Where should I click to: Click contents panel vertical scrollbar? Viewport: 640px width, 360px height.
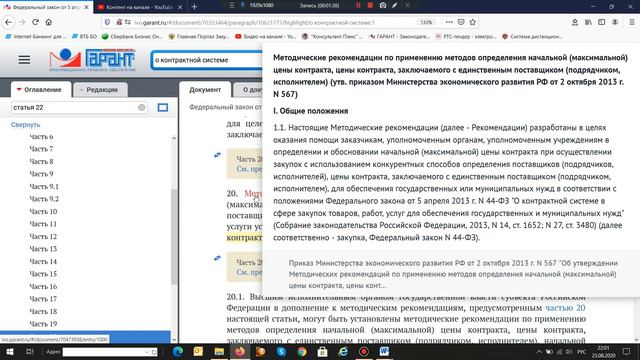pyautogui.click(x=173, y=237)
